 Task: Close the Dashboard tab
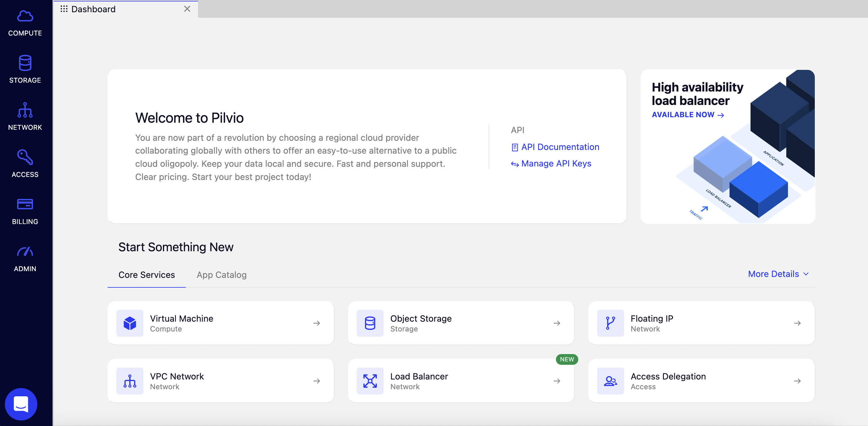coord(187,9)
